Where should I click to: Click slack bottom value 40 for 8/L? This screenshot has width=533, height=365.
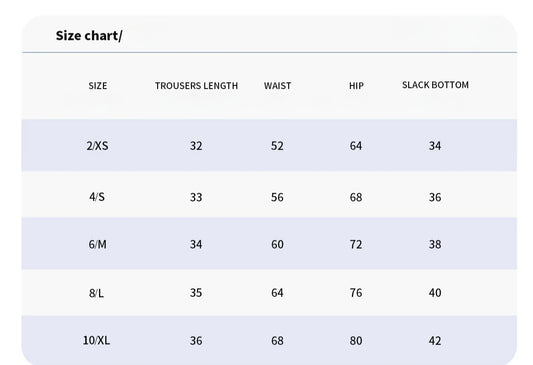tap(435, 293)
